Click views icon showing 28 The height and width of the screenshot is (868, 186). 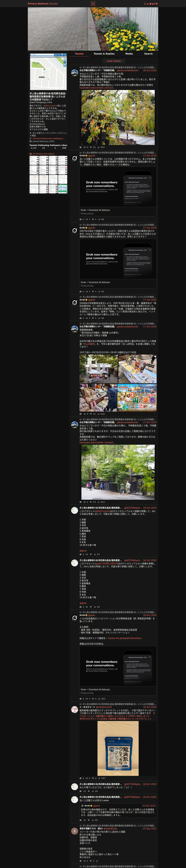coord(93,791)
